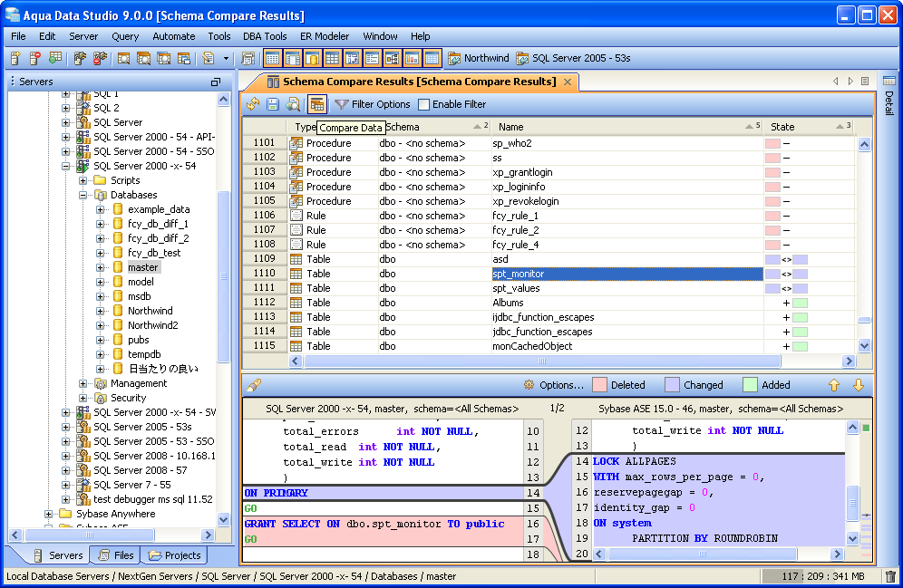Collapse the Databases tree node
The width and height of the screenshot is (903, 588).
coord(83,195)
